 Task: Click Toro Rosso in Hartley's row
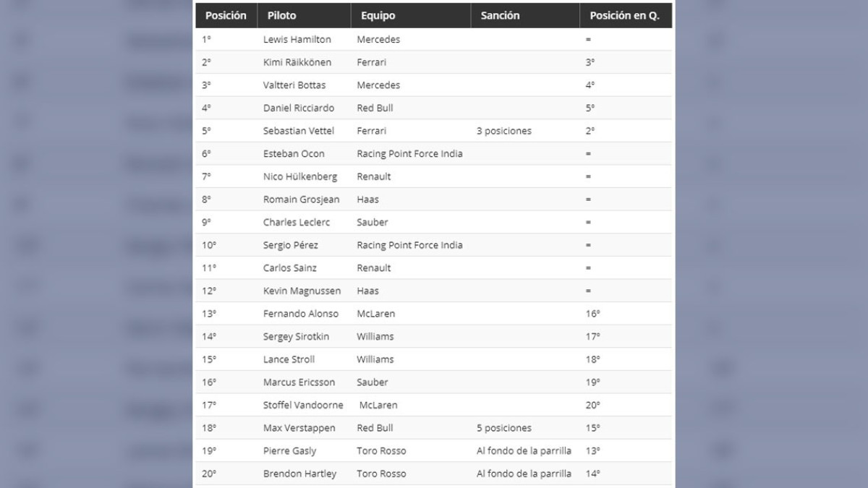click(x=381, y=474)
